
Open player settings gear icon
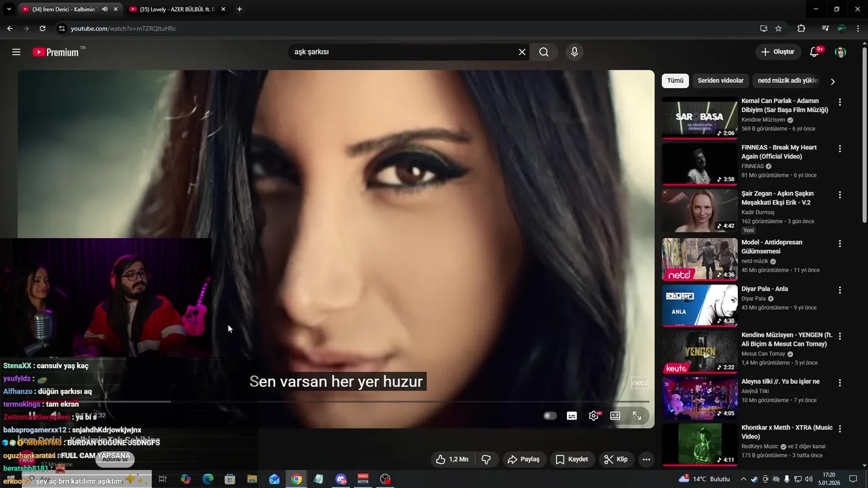593,415
